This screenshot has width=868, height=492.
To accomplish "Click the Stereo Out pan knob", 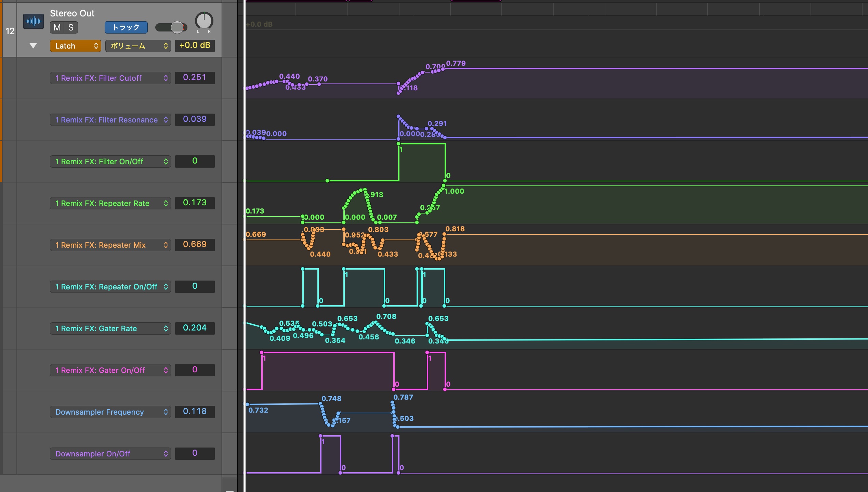I will click(204, 21).
